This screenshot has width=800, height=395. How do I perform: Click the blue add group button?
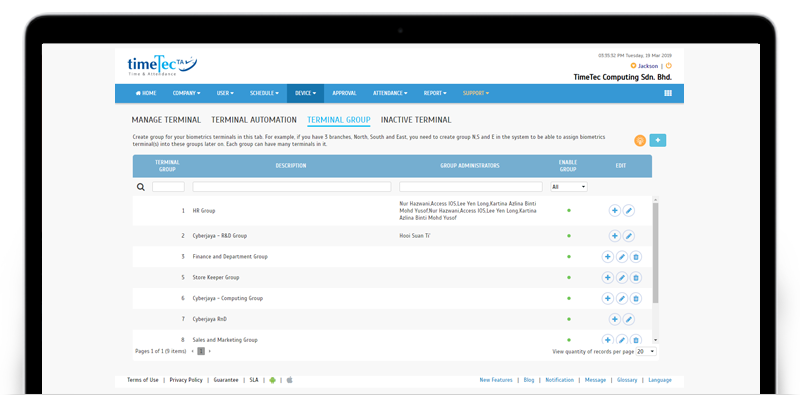coord(658,140)
